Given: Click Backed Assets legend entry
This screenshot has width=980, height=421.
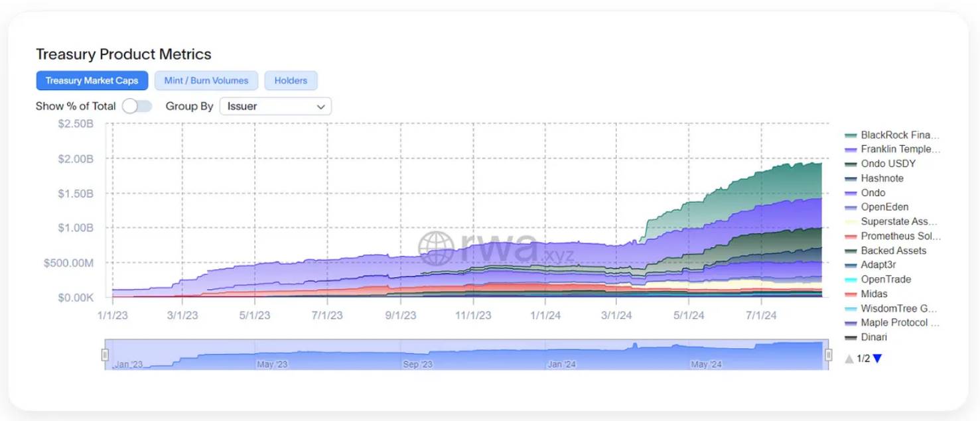Looking at the screenshot, I should (x=893, y=251).
